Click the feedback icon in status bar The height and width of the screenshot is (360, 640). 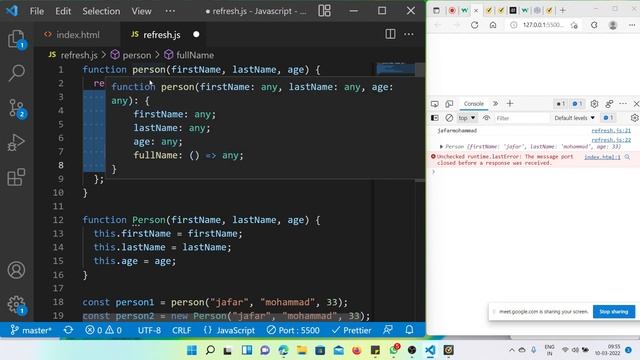pyautogui.click(x=388, y=330)
